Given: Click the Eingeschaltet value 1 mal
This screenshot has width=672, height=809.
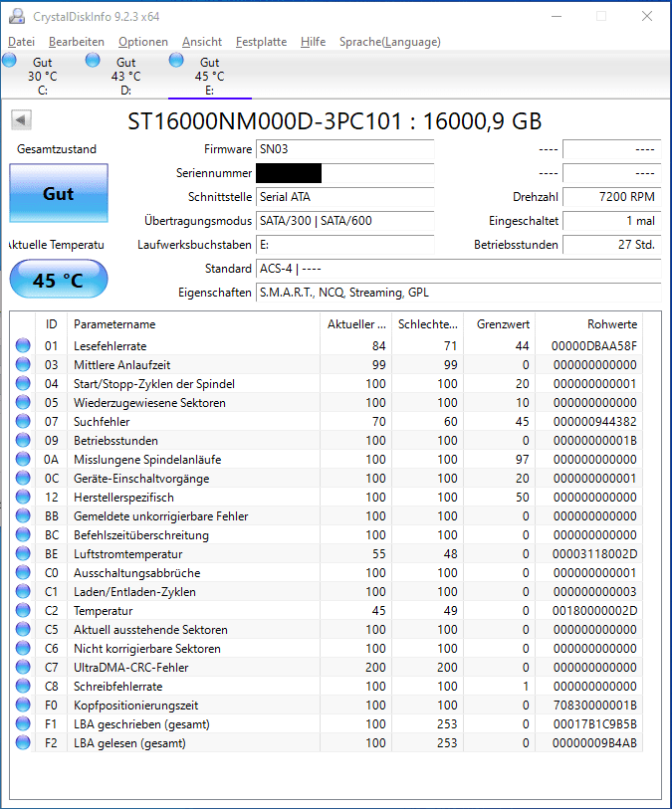Looking at the screenshot, I should click(611, 221).
